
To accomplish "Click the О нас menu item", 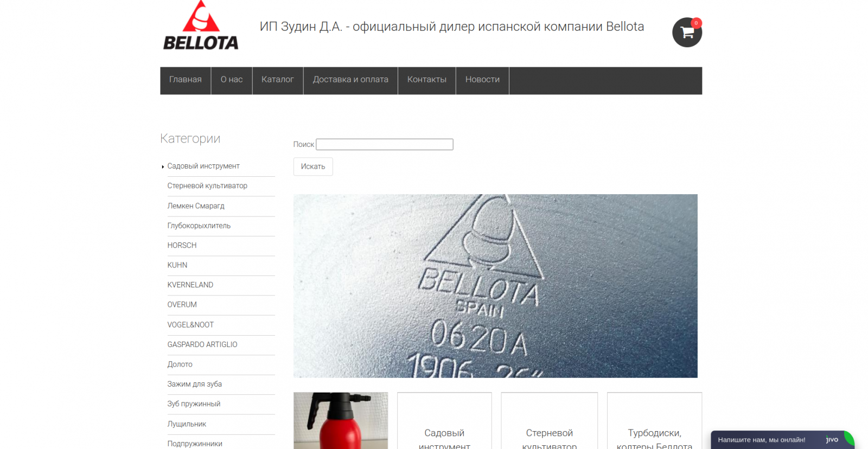I will click(232, 80).
